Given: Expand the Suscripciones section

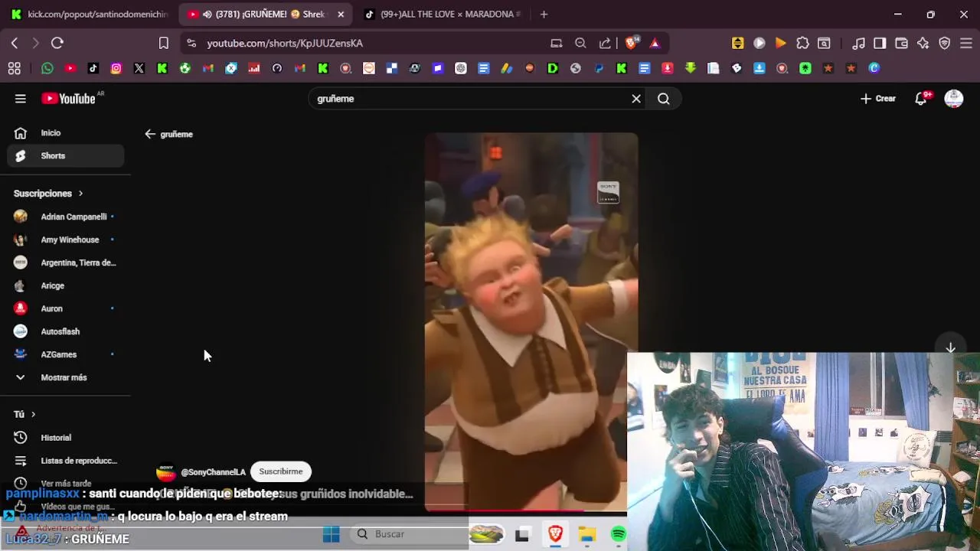Looking at the screenshot, I should point(48,194).
